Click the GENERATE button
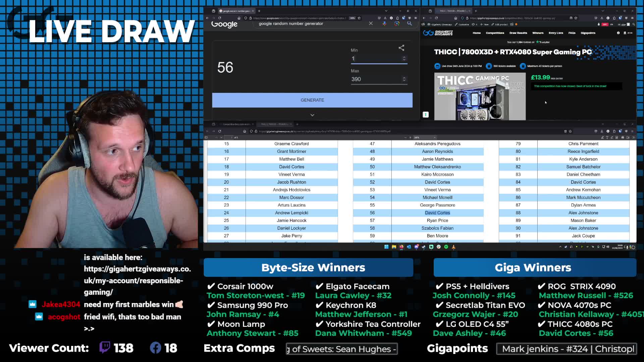 (x=312, y=100)
